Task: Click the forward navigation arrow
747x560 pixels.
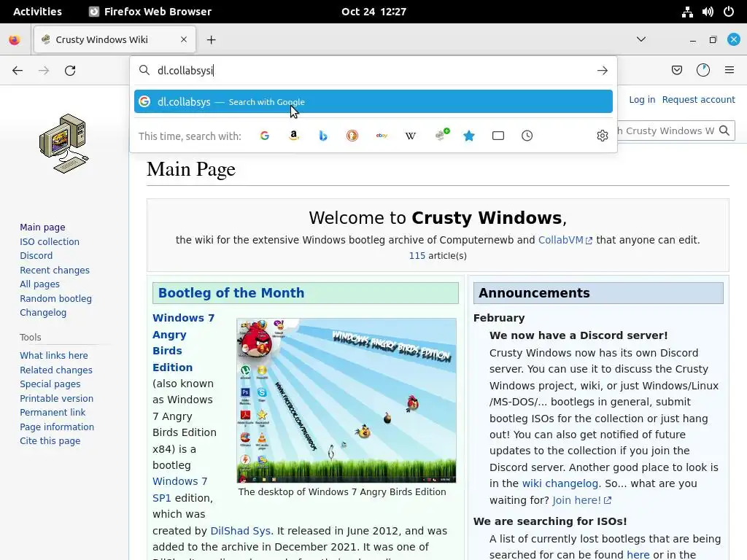Action: click(x=44, y=71)
